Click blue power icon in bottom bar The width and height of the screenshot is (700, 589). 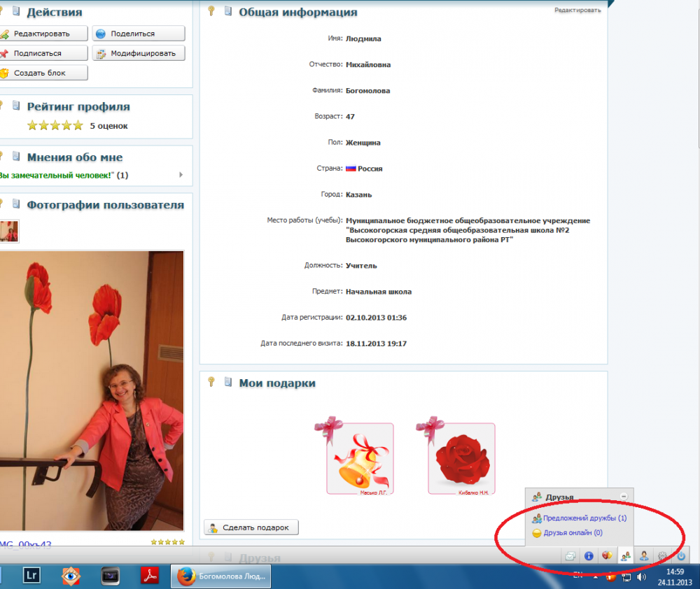point(681,556)
